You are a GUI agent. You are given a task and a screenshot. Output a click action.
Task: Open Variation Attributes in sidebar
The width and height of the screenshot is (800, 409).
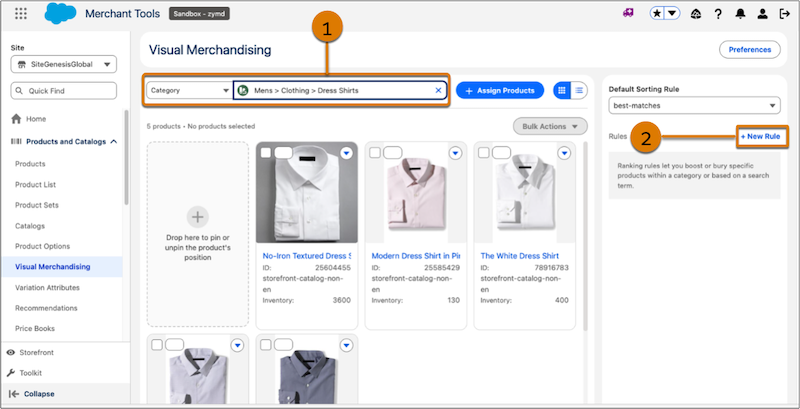coord(47,288)
